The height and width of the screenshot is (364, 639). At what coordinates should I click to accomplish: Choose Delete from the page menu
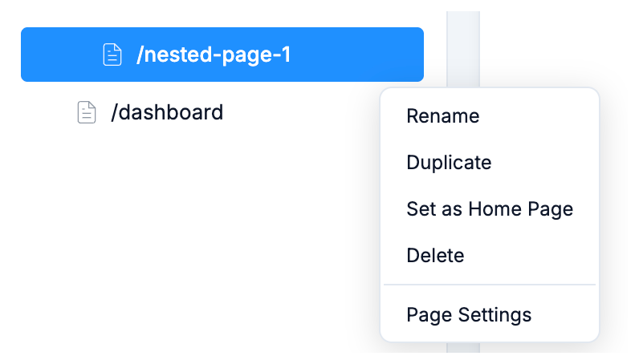(x=435, y=256)
